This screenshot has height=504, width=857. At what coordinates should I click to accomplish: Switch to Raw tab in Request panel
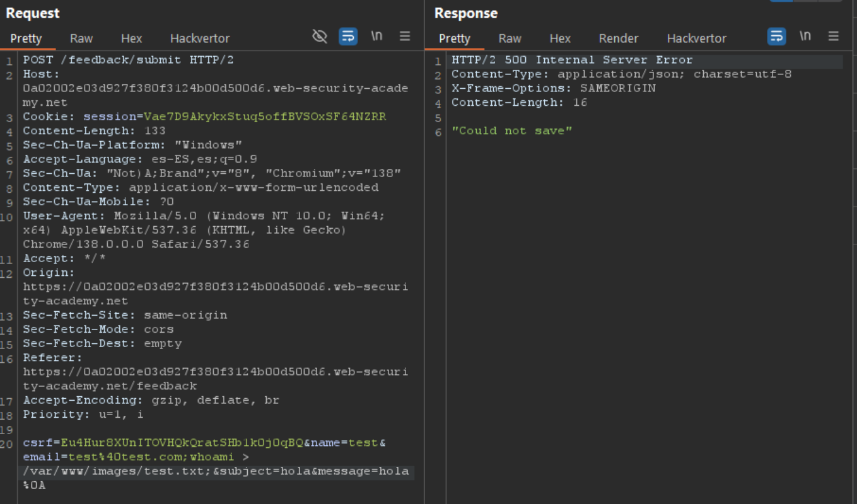[81, 38]
